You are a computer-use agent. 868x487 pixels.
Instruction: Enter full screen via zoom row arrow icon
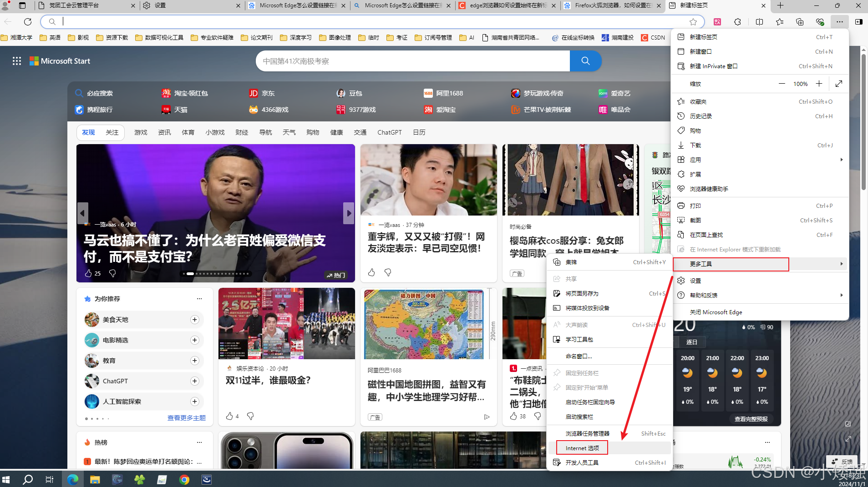point(839,84)
